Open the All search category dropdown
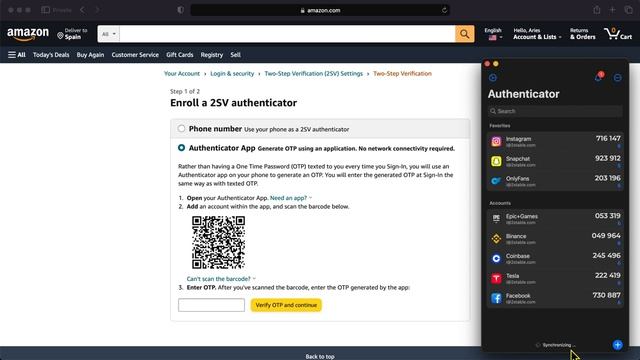 109,34
